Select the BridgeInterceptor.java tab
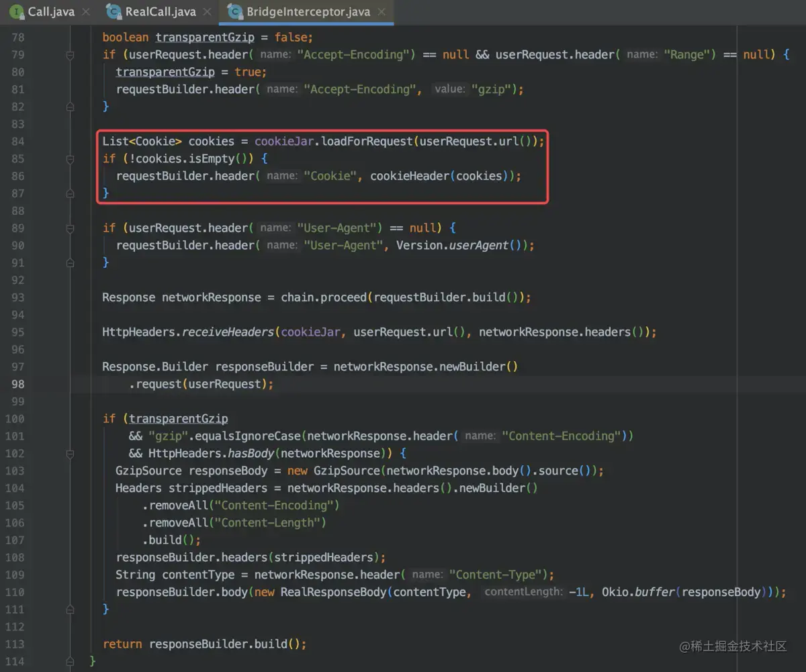This screenshot has height=672, width=806. click(x=308, y=12)
